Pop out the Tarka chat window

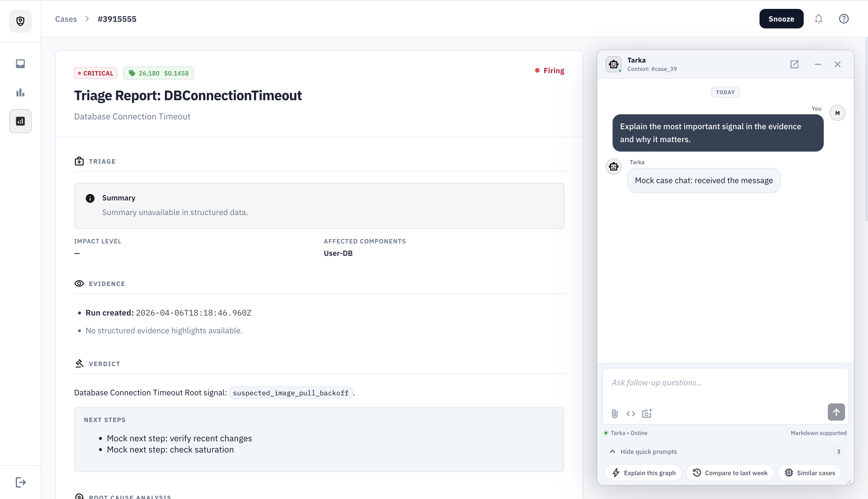[794, 64]
